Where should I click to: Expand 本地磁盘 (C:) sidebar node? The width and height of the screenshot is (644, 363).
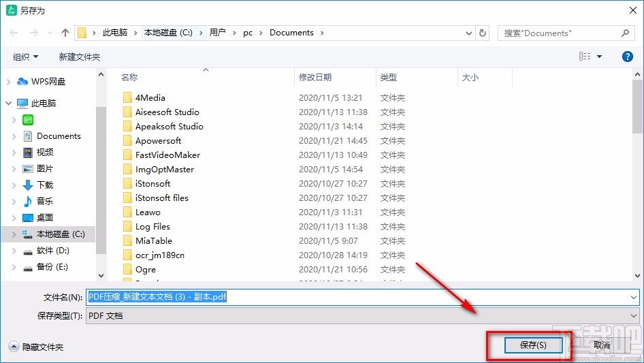click(x=14, y=234)
